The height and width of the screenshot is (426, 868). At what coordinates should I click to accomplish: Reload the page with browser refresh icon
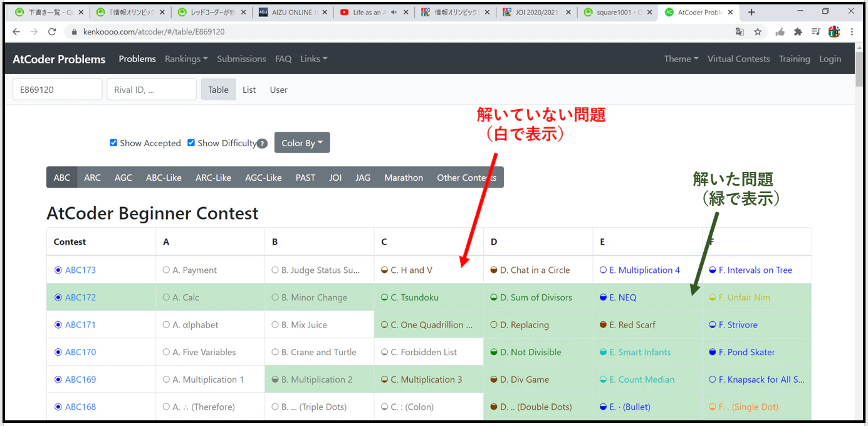tap(52, 31)
